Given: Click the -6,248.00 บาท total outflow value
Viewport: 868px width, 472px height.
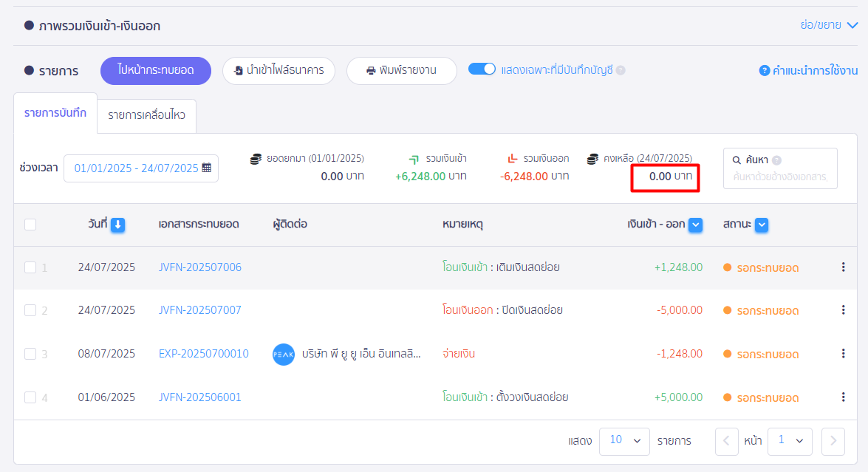Looking at the screenshot, I should pyautogui.click(x=534, y=176).
